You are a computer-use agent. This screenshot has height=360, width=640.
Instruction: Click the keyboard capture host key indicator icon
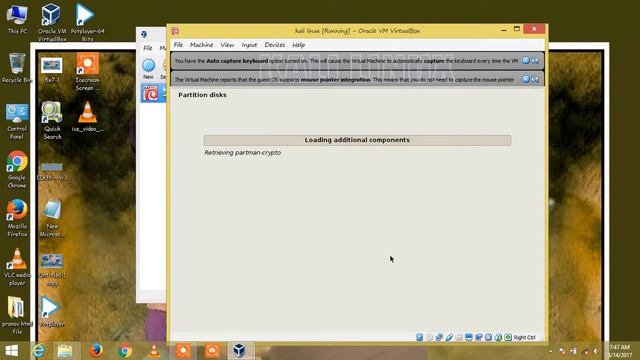508,337
